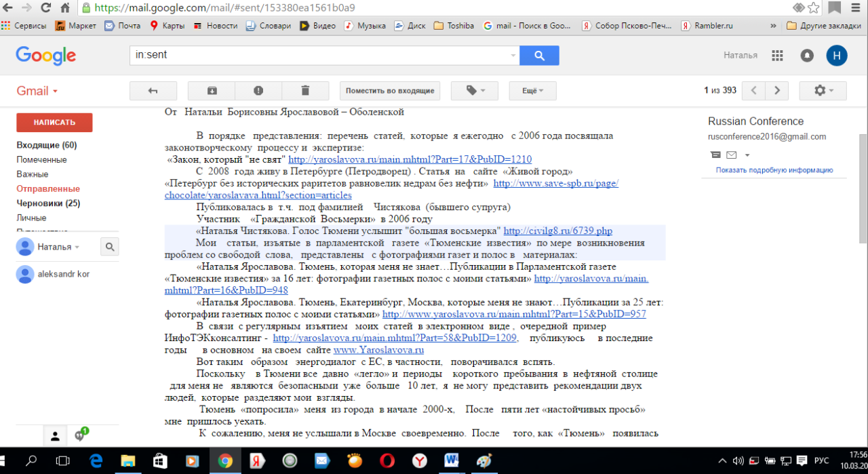Click the Поместить во входящие button
868x474 pixels.
tap(390, 91)
